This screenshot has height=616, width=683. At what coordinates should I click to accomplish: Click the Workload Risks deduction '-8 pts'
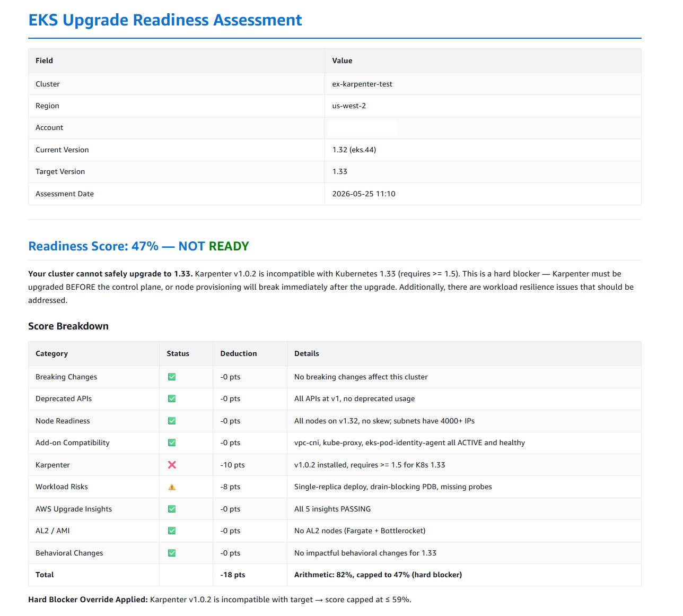(x=230, y=487)
